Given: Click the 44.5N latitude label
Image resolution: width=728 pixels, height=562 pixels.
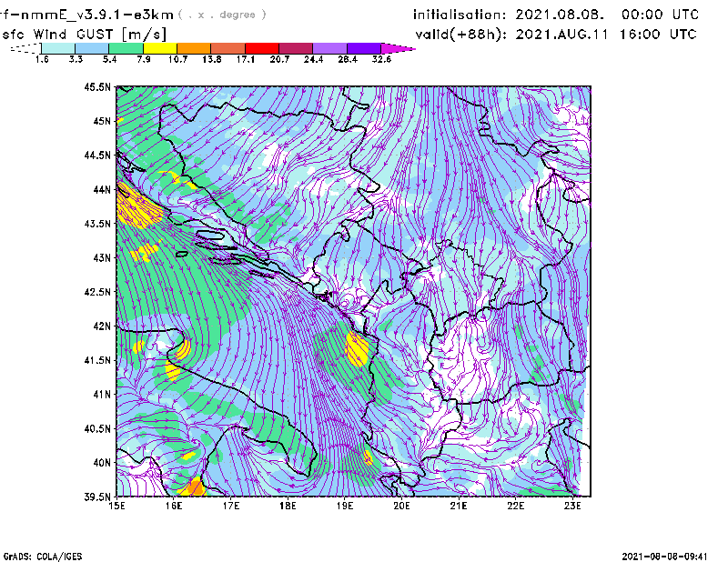Looking at the screenshot, I should coord(97,155).
